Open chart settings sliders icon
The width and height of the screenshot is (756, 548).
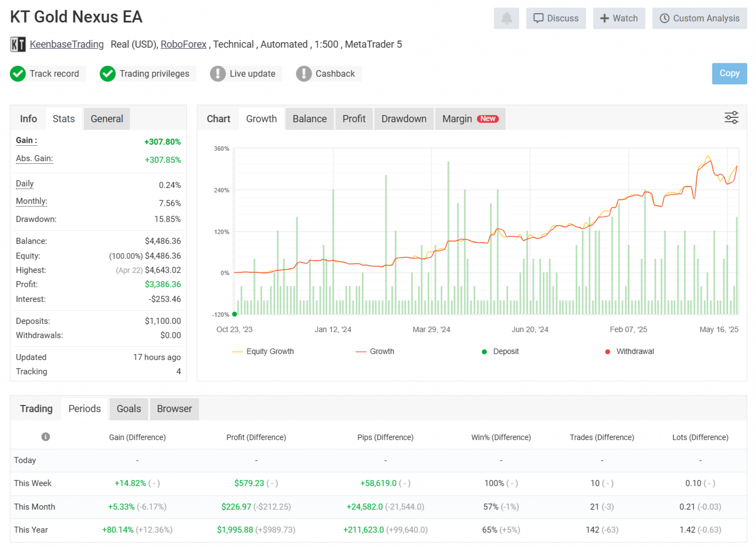[731, 118]
